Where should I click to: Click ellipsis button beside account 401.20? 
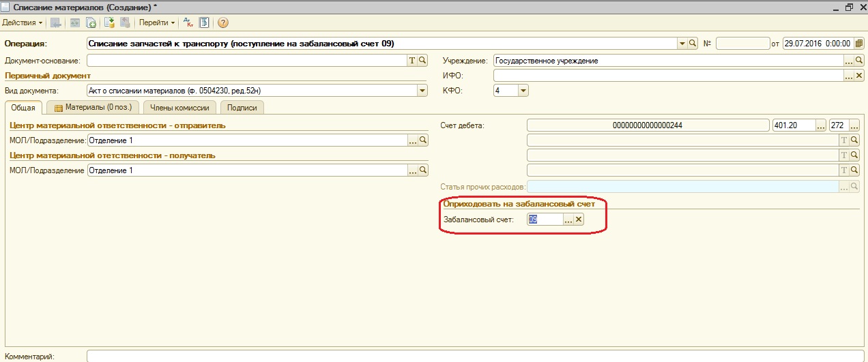click(x=820, y=125)
